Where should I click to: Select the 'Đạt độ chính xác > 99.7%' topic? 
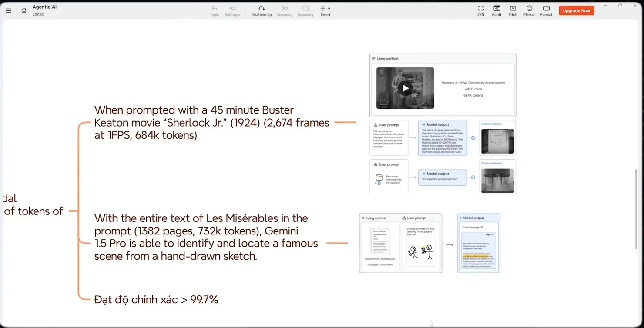click(x=156, y=300)
